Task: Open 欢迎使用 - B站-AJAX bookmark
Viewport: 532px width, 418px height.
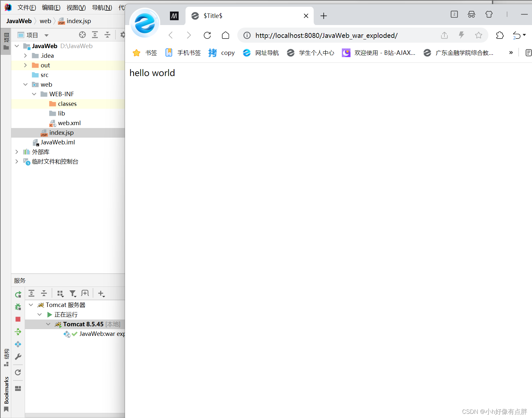Action: coord(379,53)
